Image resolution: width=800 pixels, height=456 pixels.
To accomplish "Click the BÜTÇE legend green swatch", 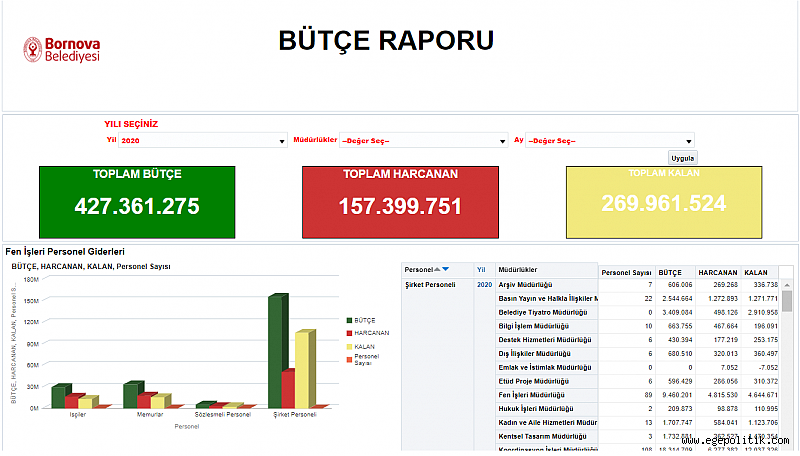I will 349,320.
